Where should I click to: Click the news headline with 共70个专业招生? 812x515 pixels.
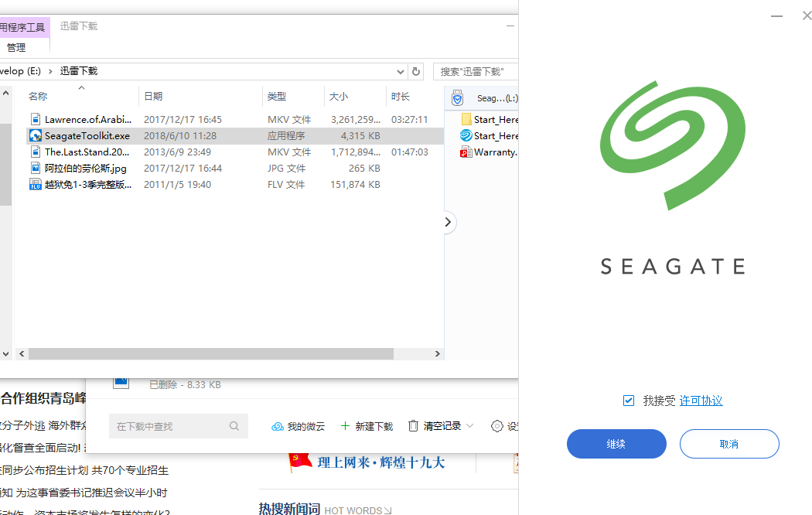pos(84,470)
